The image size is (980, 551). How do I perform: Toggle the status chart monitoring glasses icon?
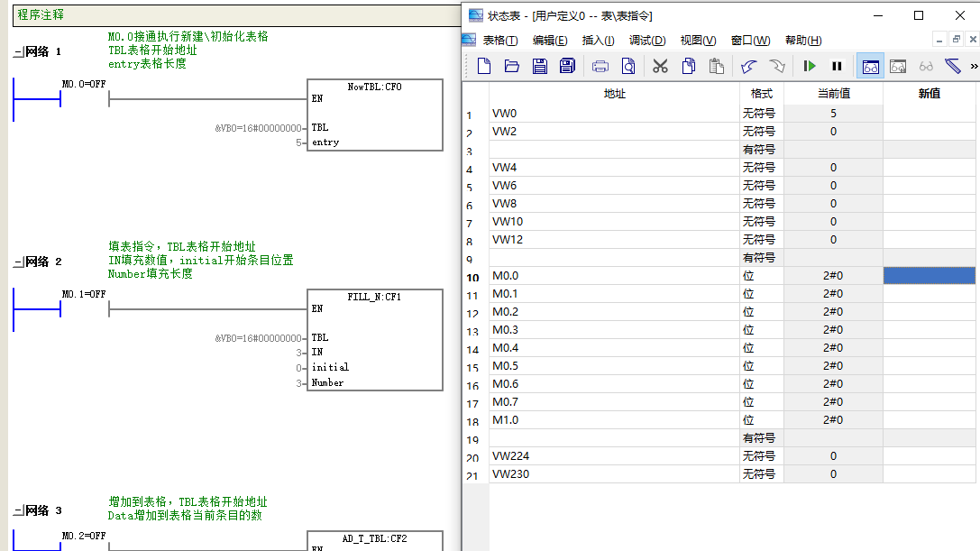(x=870, y=66)
